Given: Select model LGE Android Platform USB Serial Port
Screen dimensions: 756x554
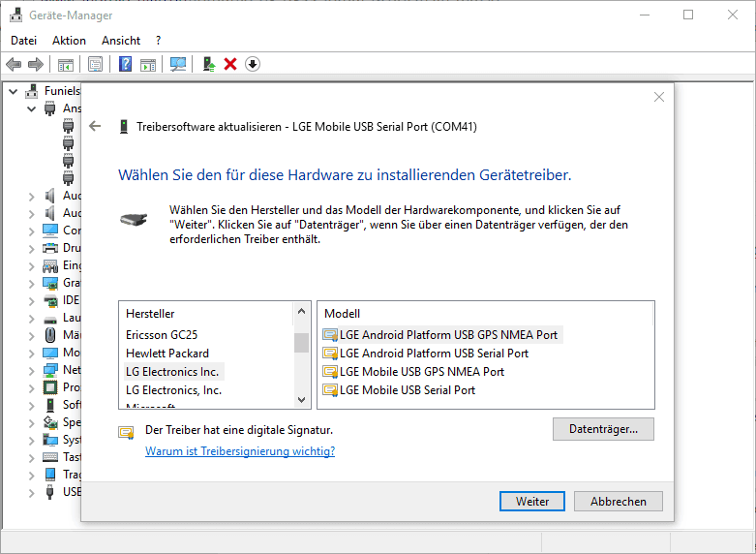Looking at the screenshot, I should click(426, 354).
